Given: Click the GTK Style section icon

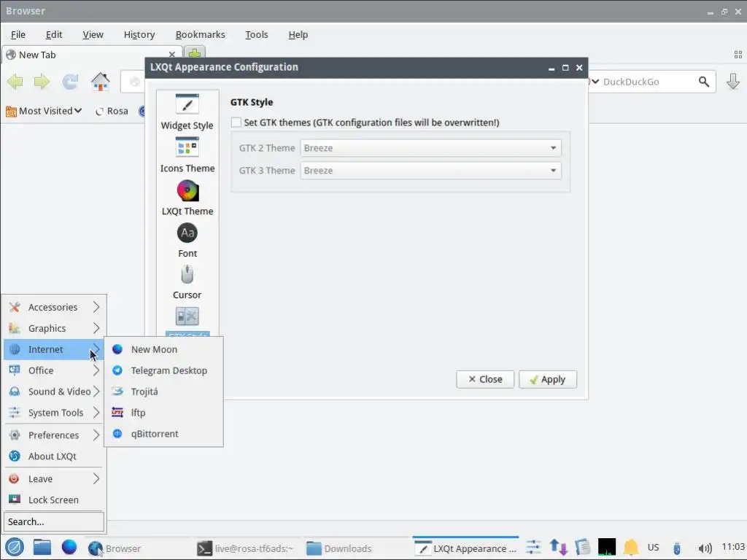Looking at the screenshot, I should [187, 316].
